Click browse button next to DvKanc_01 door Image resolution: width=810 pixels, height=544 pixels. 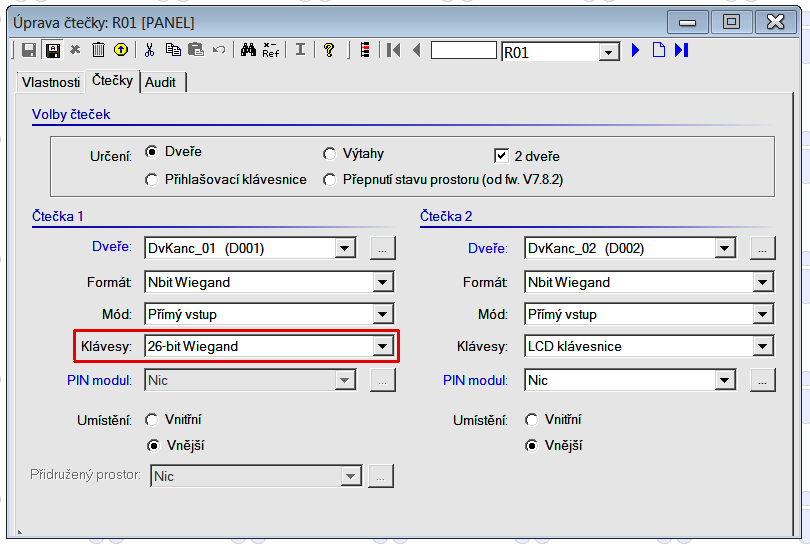(381, 248)
